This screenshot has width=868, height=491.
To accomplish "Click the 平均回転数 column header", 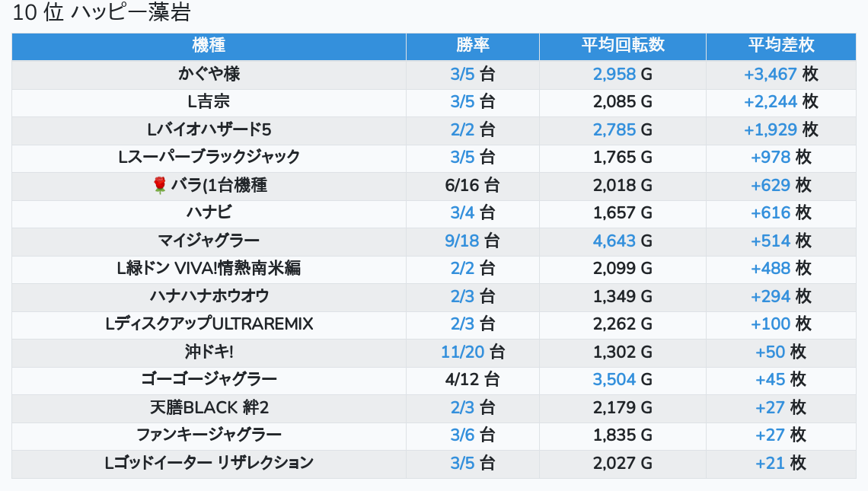I will (x=622, y=46).
